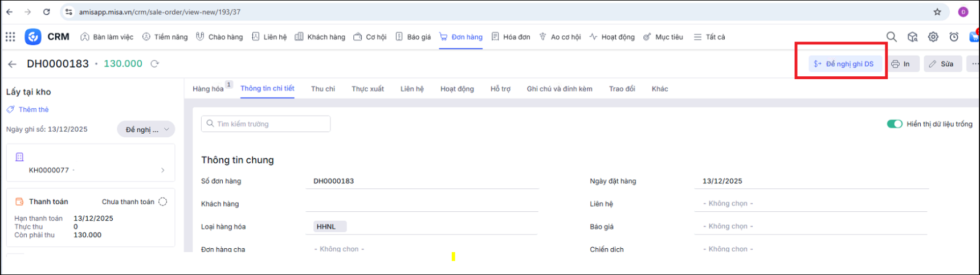Refresh the order amount 130.000
This screenshot has width=980, height=275.
click(x=154, y=64)
